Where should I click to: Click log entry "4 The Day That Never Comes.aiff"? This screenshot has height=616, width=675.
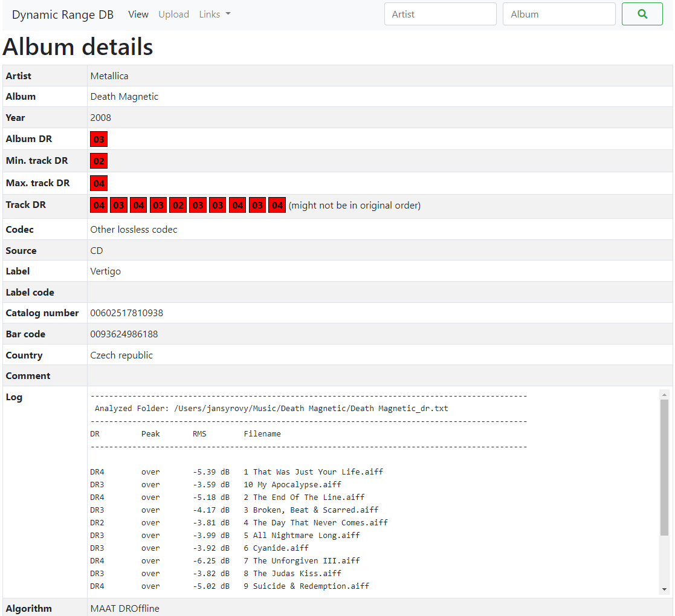pyautogui.click(x=315, y=522)
